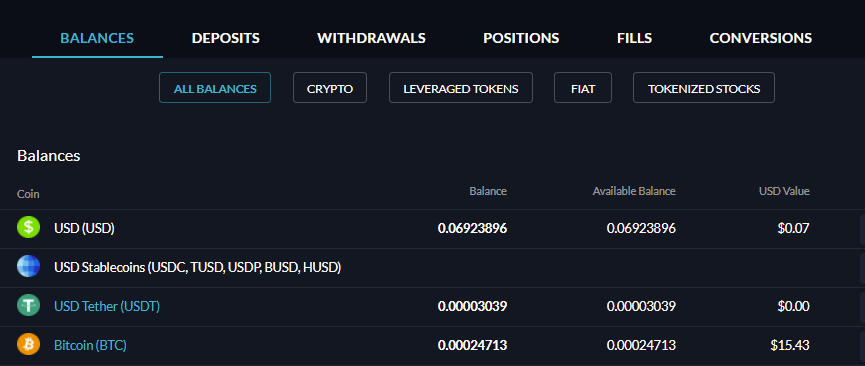Sort by the Available Balance column header
Image resolution: width=865 pixels, height=366 pixels.
point(634,192)
